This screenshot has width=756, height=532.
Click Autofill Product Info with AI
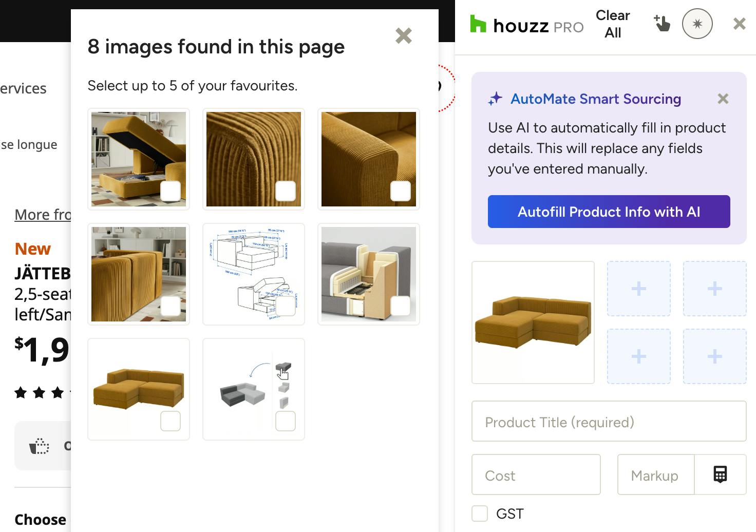pyautogui.click(x=609, y=212)
